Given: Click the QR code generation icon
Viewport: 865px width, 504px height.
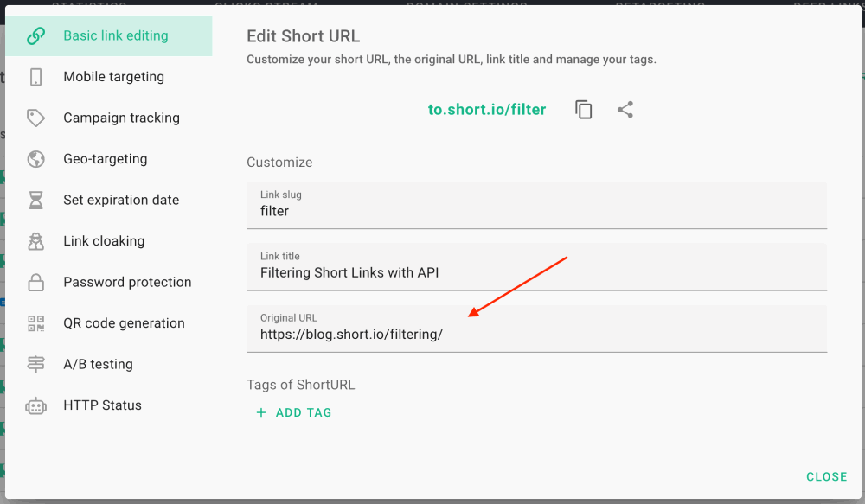Looking at the screenshot, I should pyautogui.click(x=35, y=323).
